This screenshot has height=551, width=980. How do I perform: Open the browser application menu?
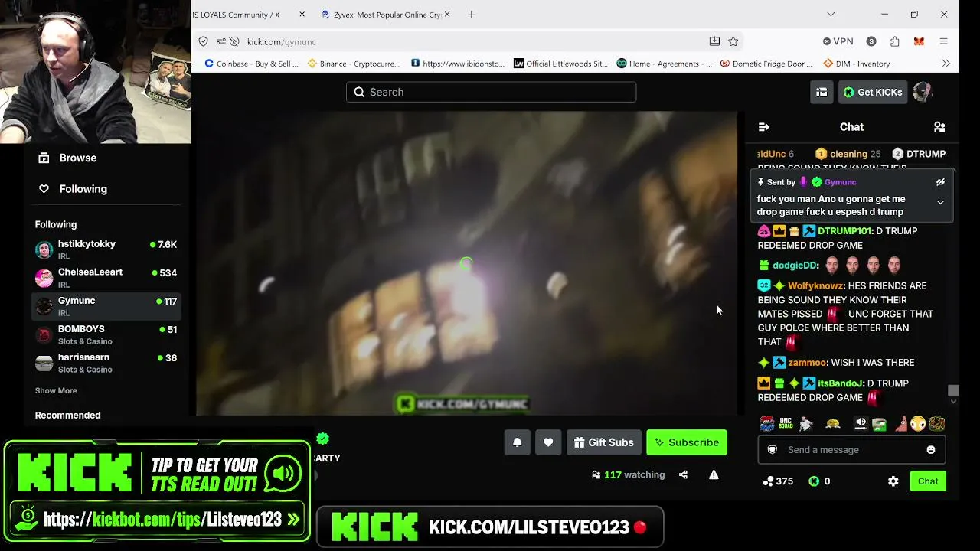click(x=943, y=41)
